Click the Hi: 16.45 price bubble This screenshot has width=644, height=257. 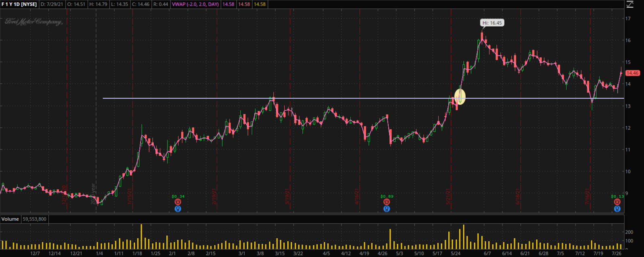click(492, 23)
